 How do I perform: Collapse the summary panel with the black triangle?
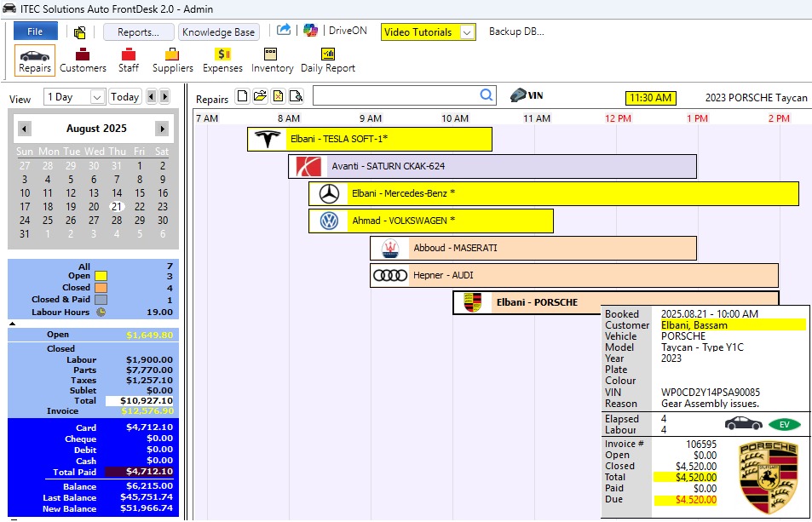12,324
